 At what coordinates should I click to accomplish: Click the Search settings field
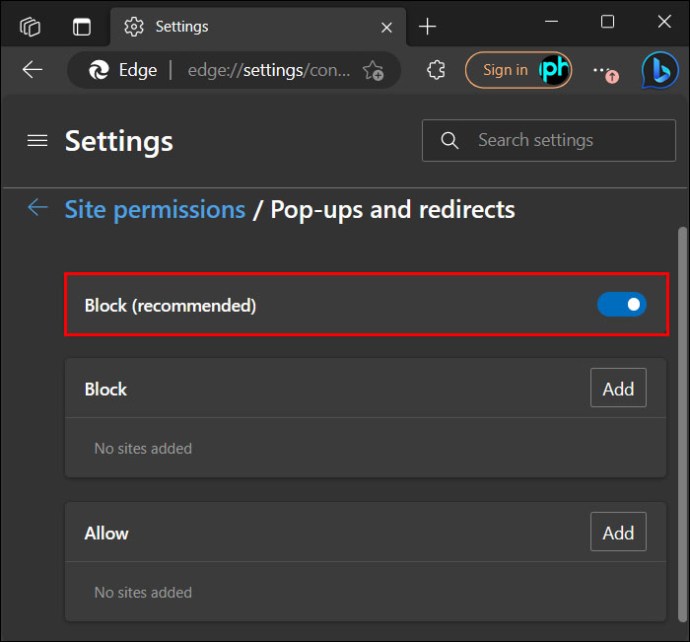pyautogui.click(x=549, y=140)
